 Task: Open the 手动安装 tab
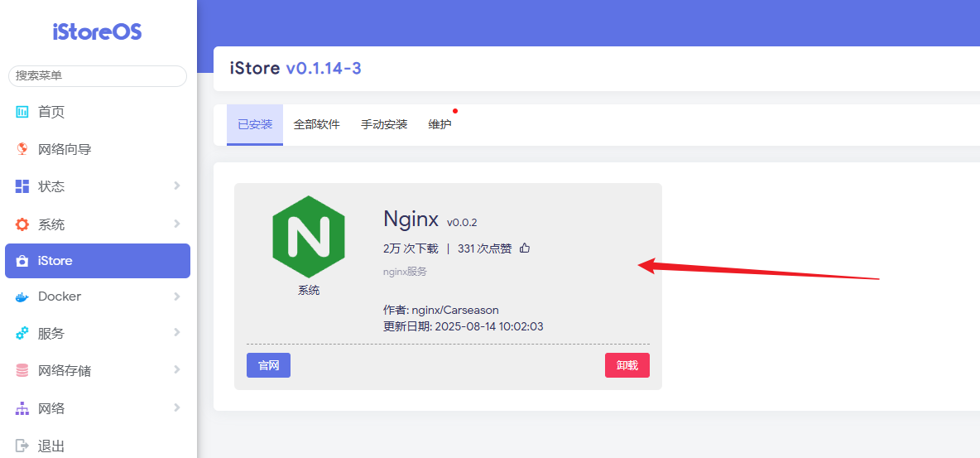(384, 125)
